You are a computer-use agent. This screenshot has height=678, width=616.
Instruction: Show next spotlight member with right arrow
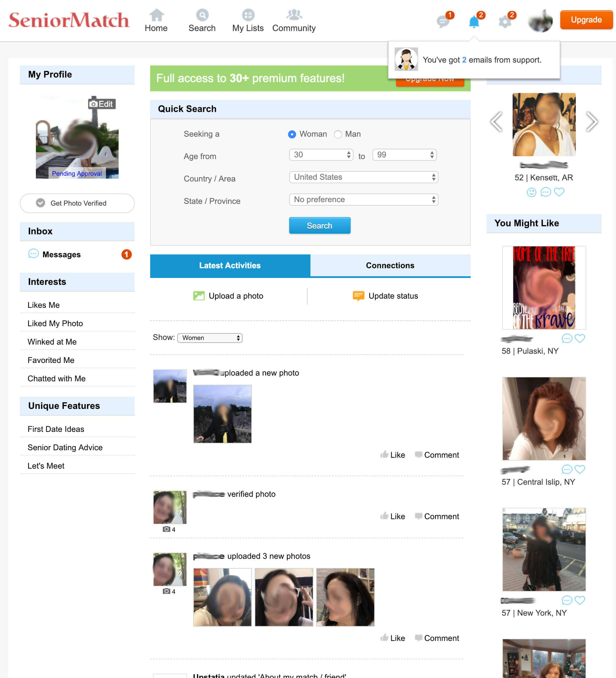tap(592, 122)
